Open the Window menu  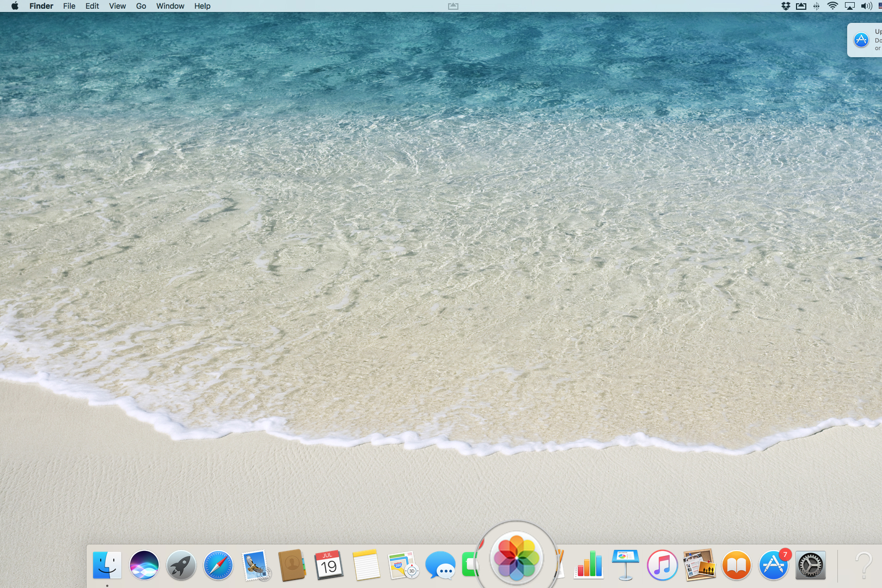tap(170, 6)
